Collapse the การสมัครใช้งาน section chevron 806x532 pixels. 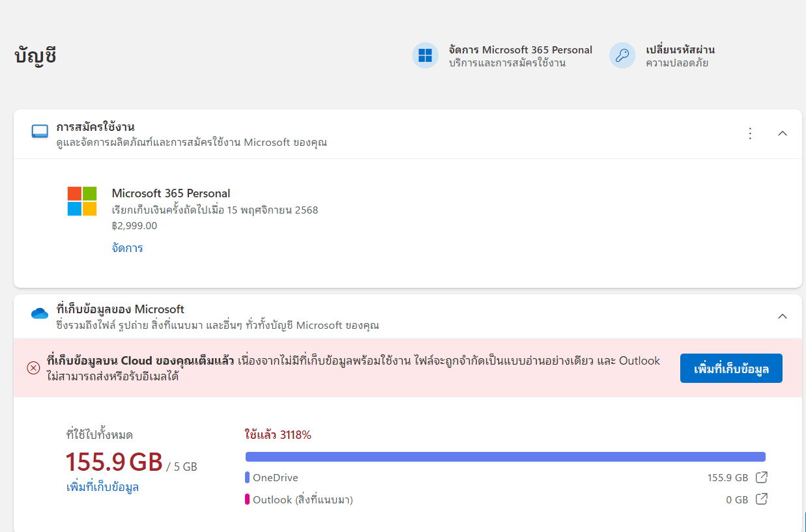coord(783,133)
